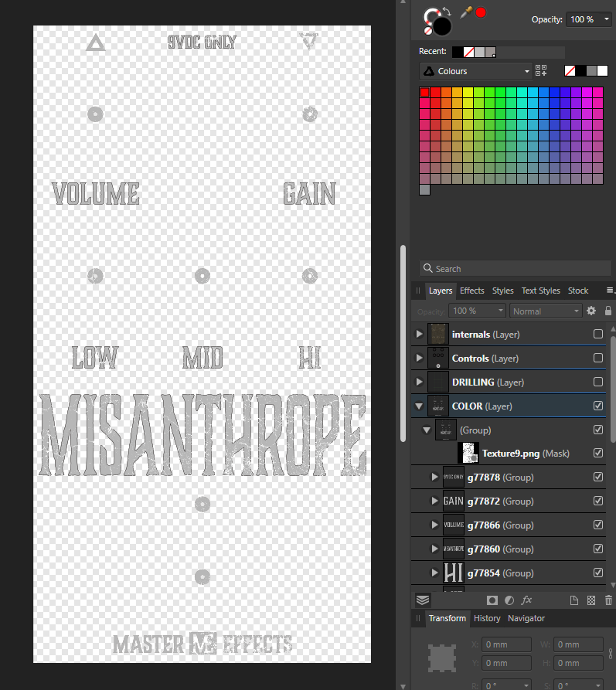The width and height of the screenshot is (616, 690).
Task: Expand the DRILLING layer
Action: pos(420,382)
